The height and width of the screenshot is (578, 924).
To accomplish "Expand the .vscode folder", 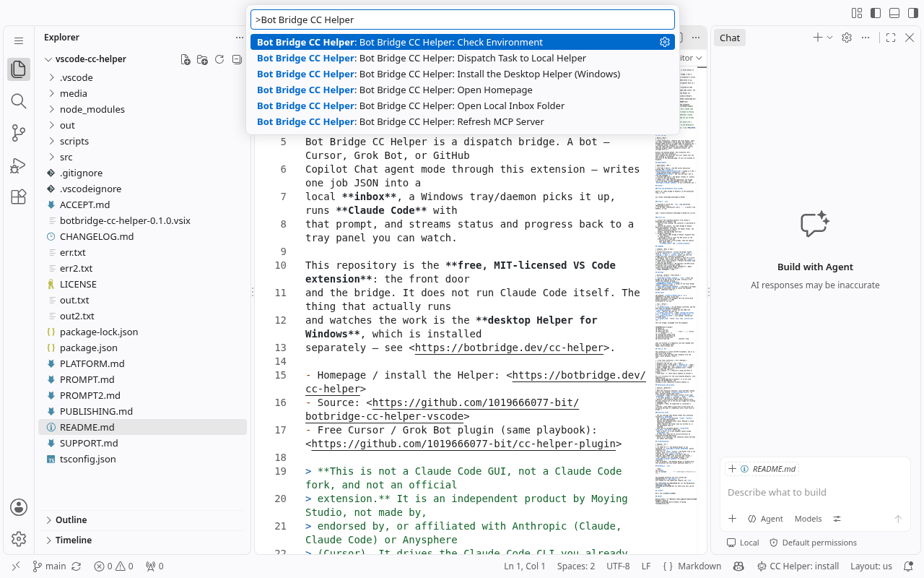I will click(142, 77).
